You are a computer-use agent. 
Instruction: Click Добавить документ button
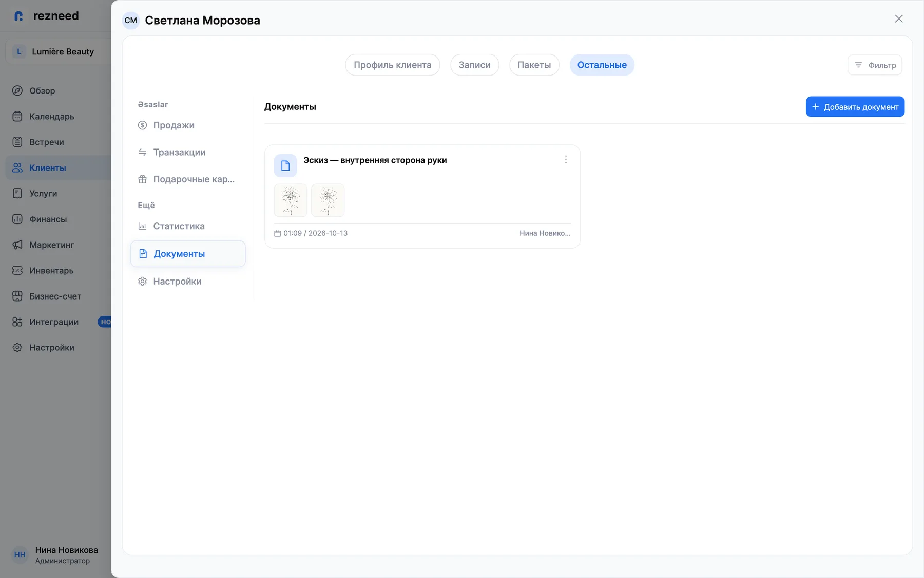855,107
